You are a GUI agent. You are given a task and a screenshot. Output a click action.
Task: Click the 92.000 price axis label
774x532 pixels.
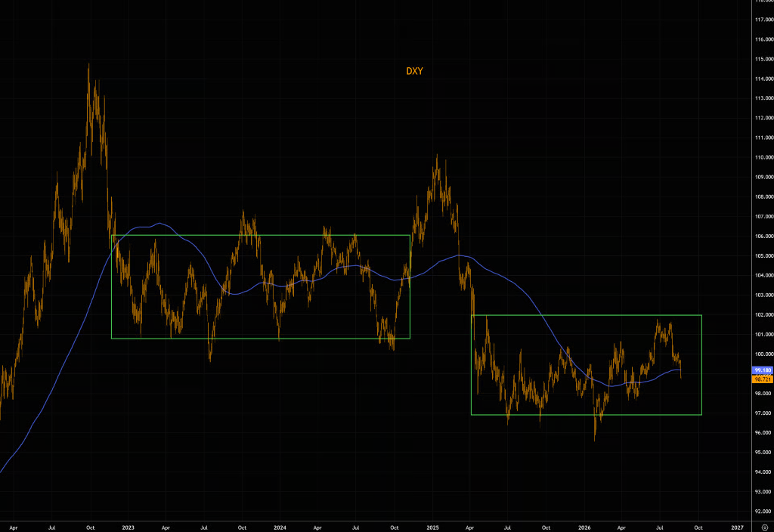tap(764, 512)
